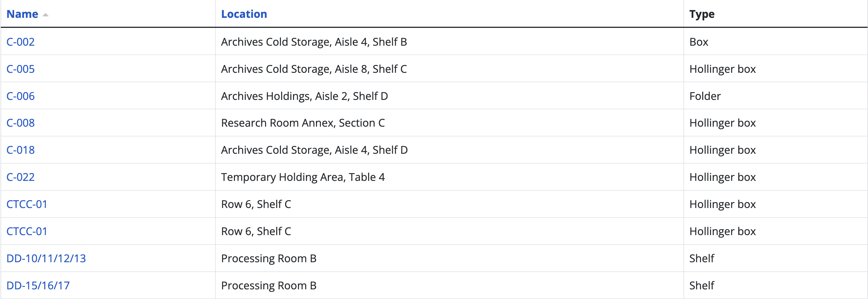Open container C-008
This screenshot has height=299, width=868.
tap(20, 123)
